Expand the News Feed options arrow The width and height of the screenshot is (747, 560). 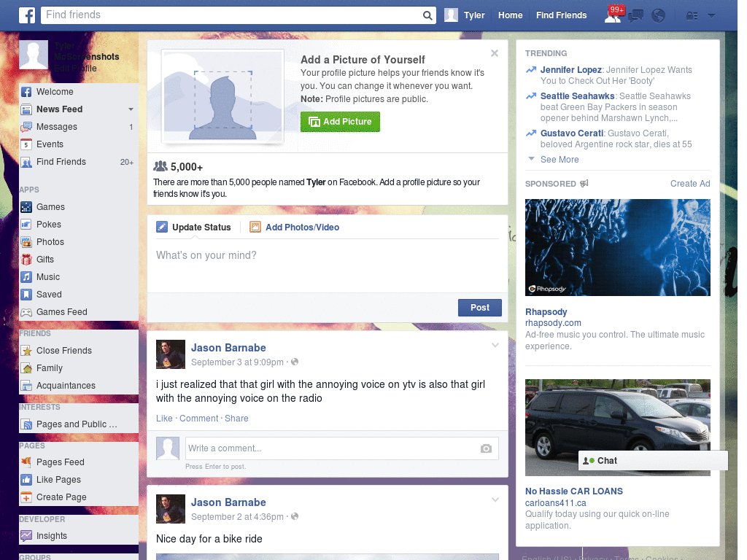(131, 109)
